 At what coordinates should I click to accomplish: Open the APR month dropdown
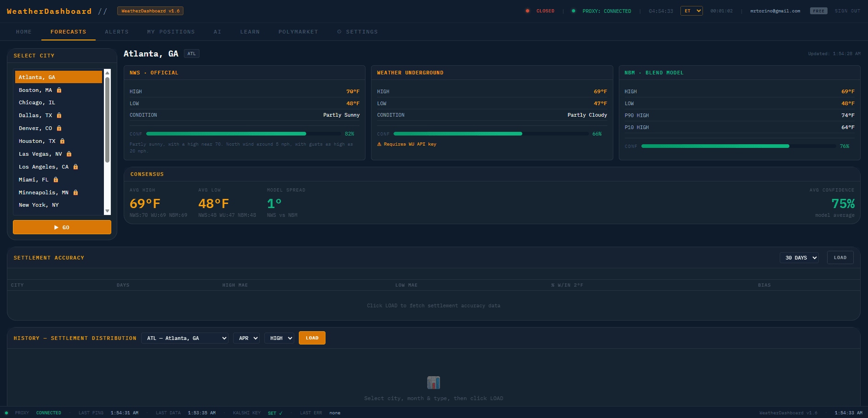pyautogui.click(x=246, y=338)
